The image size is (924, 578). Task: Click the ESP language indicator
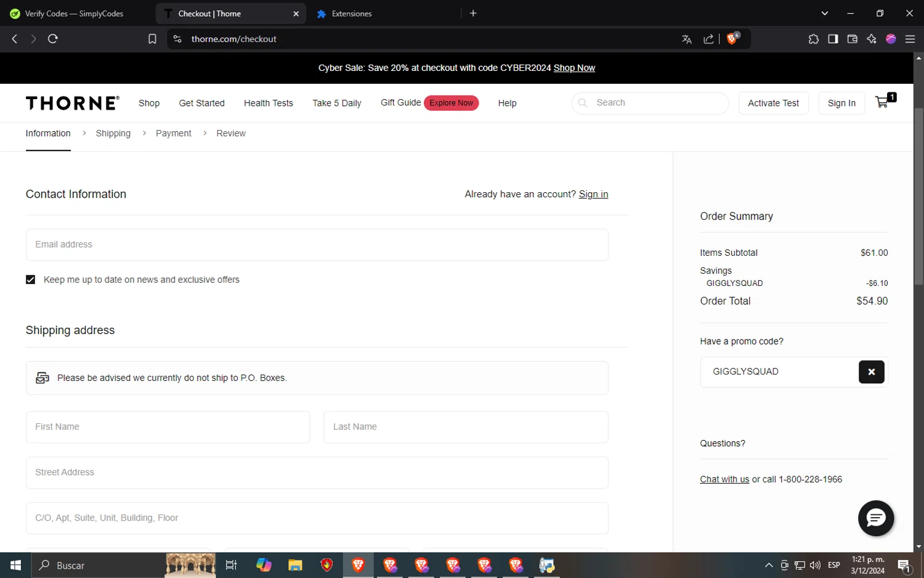tap(834, 565)
